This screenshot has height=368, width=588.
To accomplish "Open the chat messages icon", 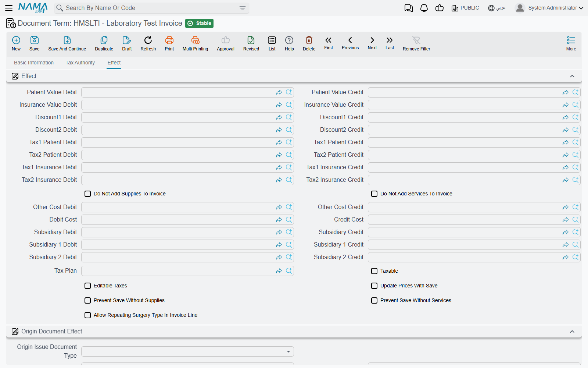I will (409, 8).
